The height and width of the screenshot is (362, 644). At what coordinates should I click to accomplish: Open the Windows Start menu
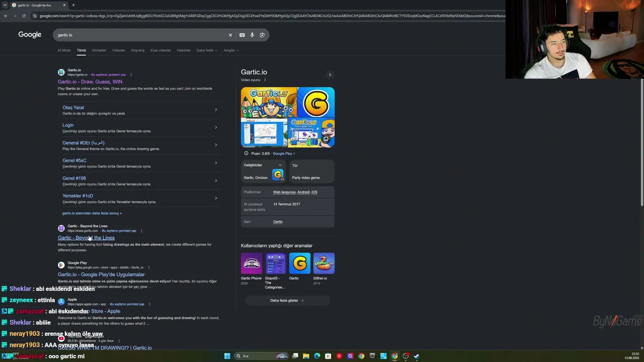pyautogui.click(x=227, y=356)
